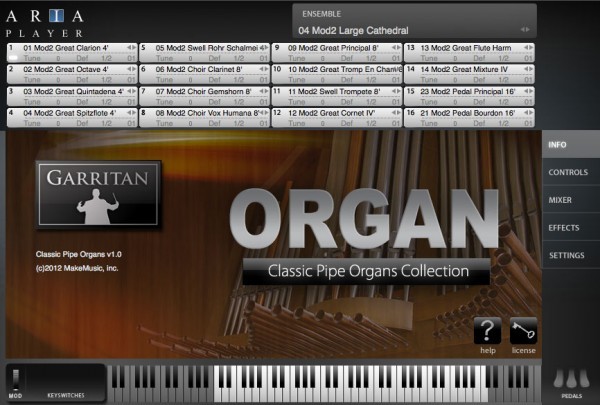Screen dimensions: 600x405
Task: Switch to the INFO tab
Action: tap(571, 144)
